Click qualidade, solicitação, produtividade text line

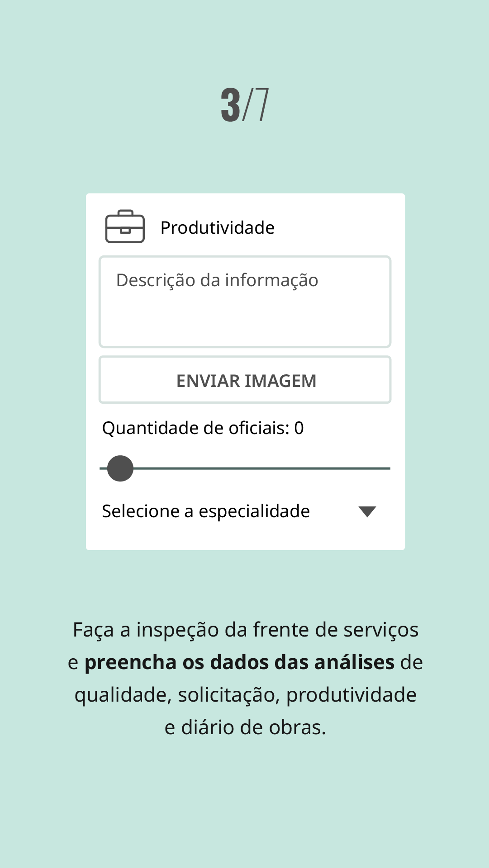pyautogui.click(x=245, y=695)
